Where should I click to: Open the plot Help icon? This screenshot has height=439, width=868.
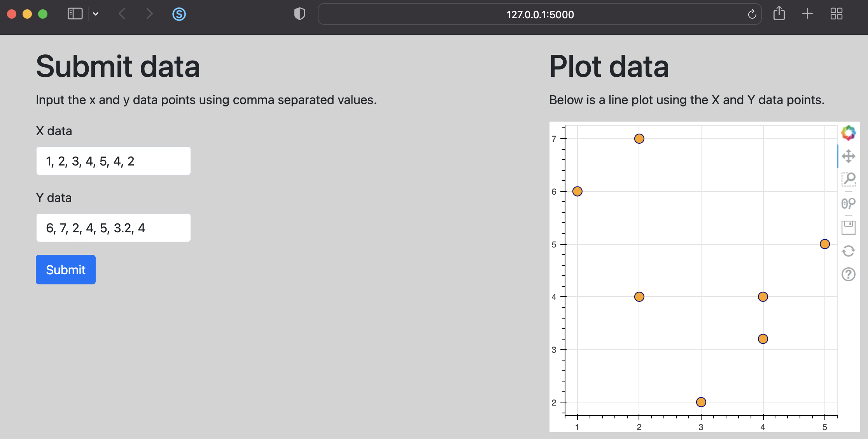click(848, 274)
